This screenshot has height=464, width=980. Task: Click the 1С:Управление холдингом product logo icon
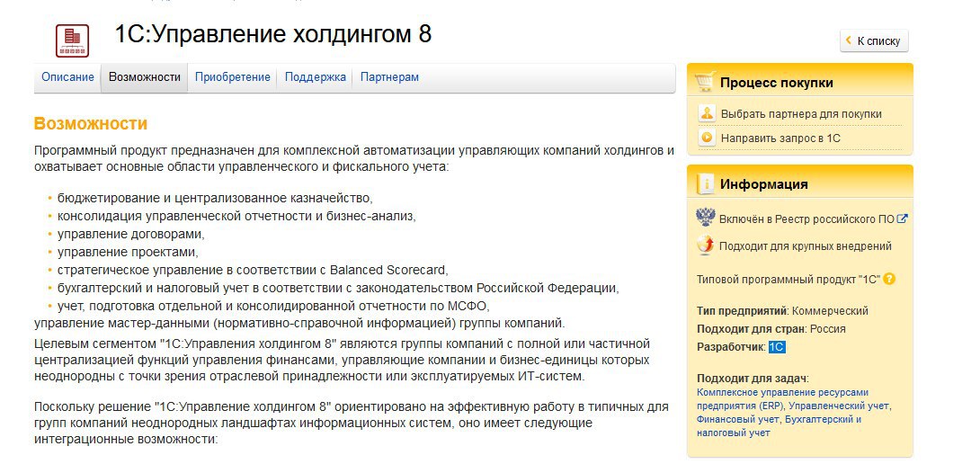(72, 40)
